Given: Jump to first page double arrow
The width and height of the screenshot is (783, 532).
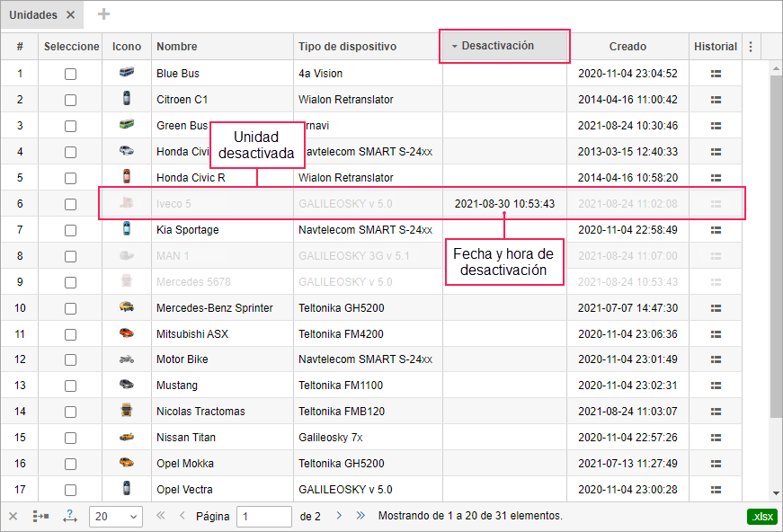Looking at the screenshot, I should (160, 516).
